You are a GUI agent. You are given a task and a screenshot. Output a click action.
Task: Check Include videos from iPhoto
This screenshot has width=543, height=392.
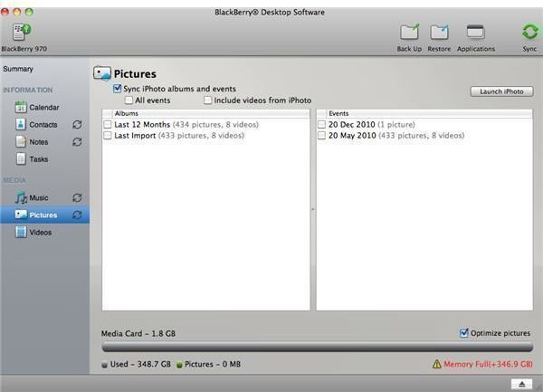pos(207,100)
